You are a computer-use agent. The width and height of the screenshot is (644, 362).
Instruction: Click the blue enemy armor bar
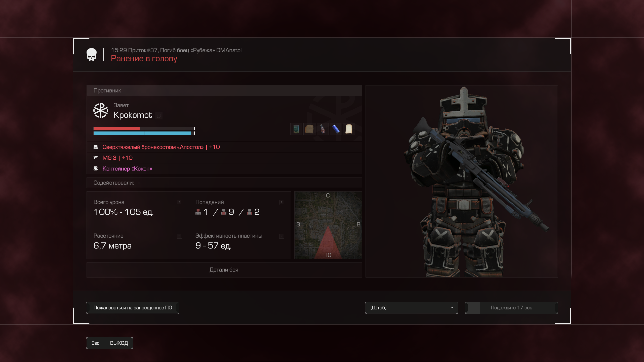point(144,133)
